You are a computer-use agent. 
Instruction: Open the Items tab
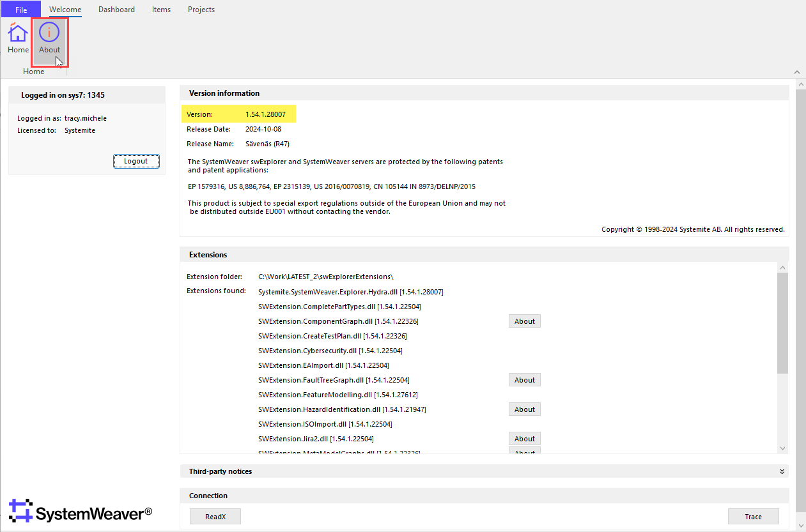pyautogui.click(x=161, y=10)
